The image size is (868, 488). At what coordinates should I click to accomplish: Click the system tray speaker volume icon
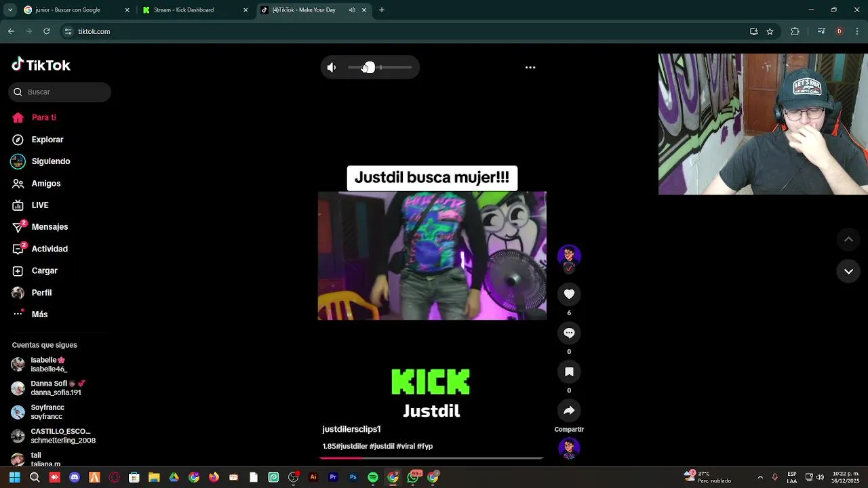pyautogui.click(x=820, y=477)
